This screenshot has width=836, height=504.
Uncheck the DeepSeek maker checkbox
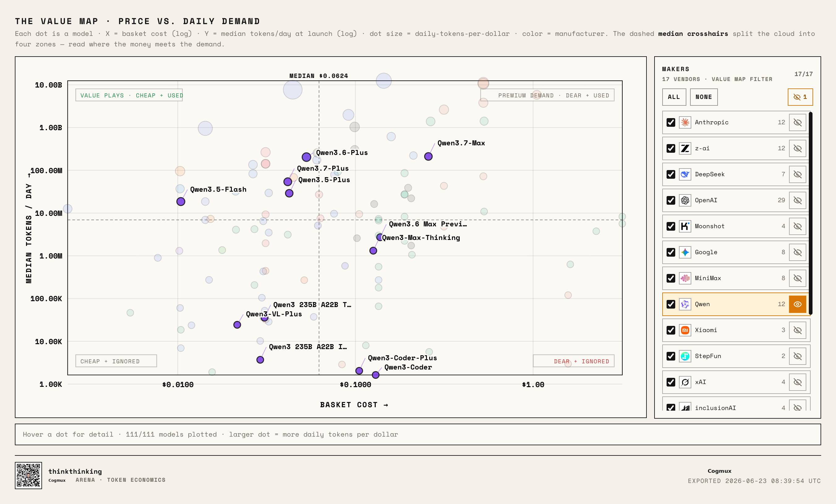(x=671, y=174)
